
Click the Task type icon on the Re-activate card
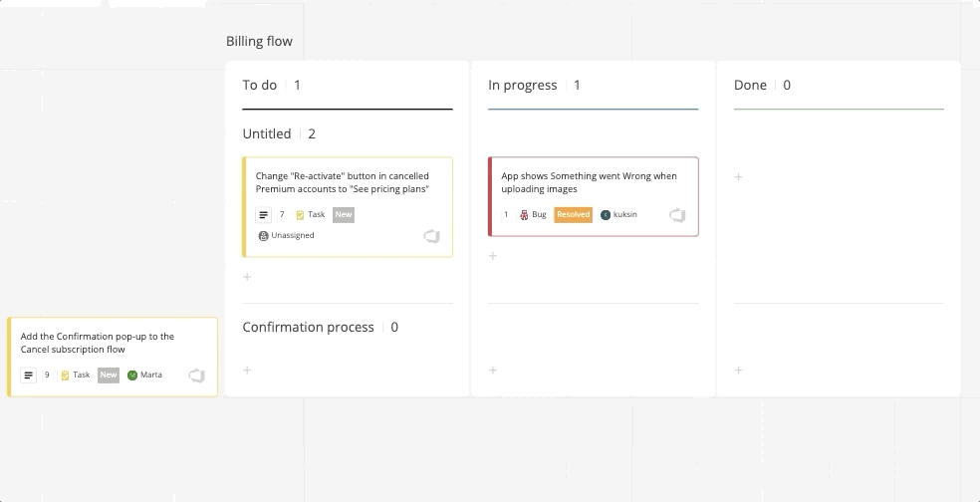[x=300, y=215]
